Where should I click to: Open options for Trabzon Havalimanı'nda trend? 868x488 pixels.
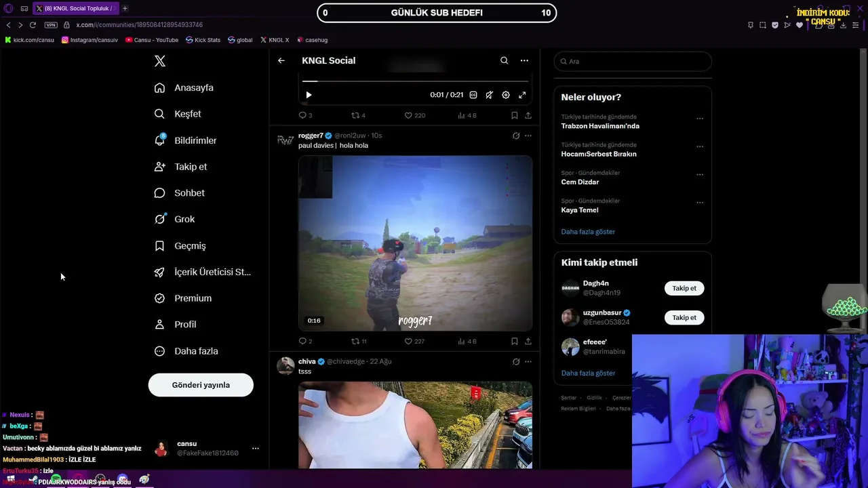click(x=700, y=119)
